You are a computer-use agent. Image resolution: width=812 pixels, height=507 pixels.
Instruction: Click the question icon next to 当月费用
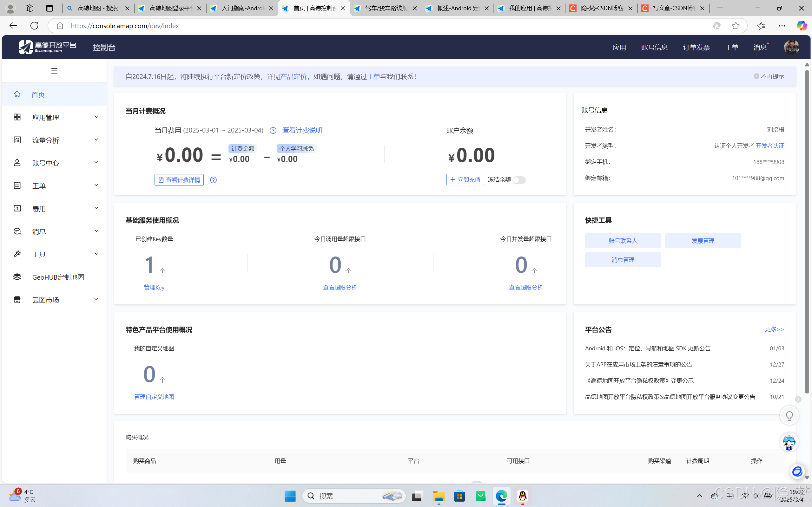[x=273, y=130]
